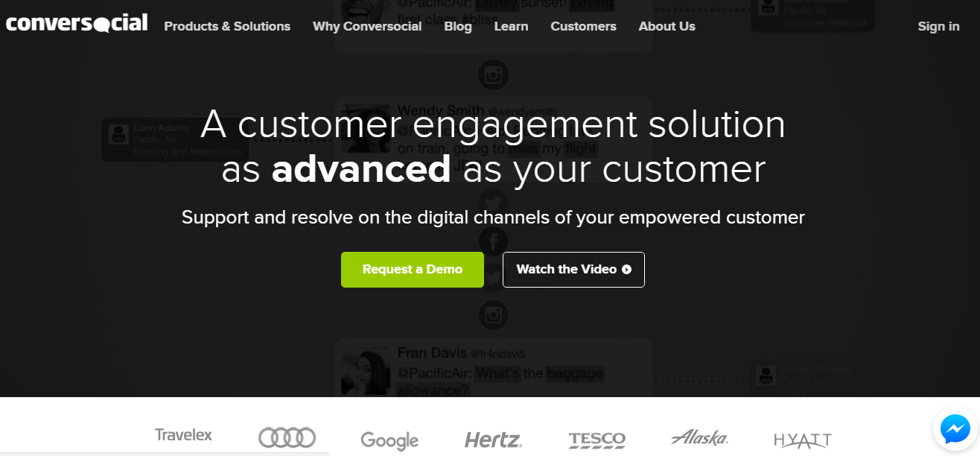Play the Watch the Video button

point(573,270)
